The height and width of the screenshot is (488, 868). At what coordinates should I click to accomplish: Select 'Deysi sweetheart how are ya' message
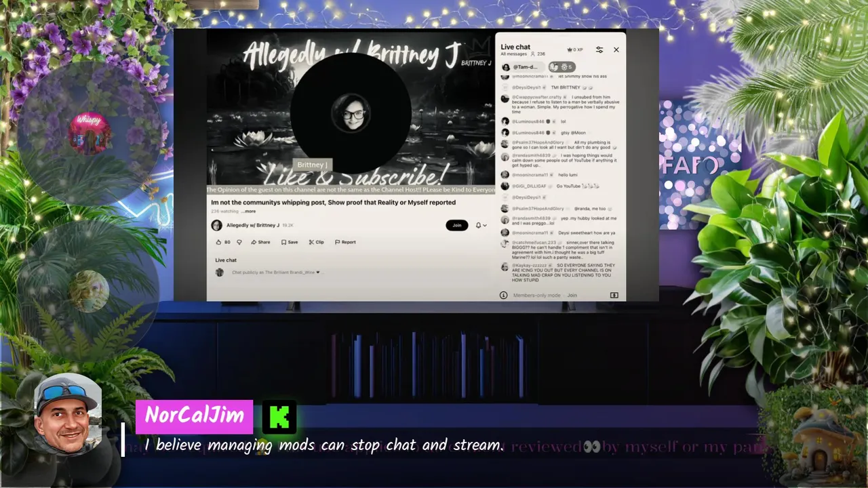(587, 232)
